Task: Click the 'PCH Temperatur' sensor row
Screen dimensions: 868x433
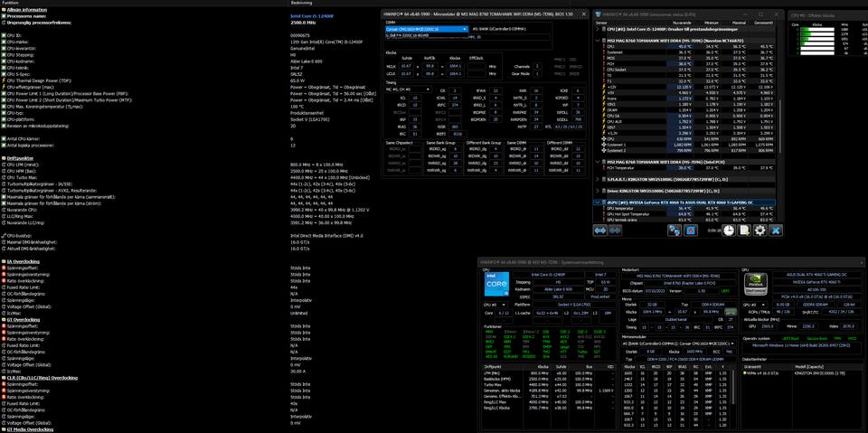Action: click(686, 168)
